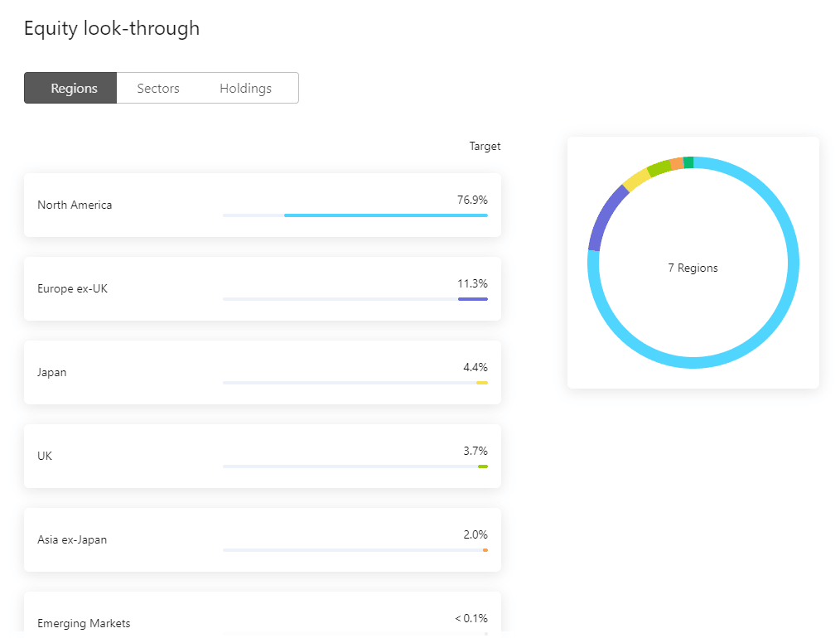
Task: Click the 11.3% value for Europe ex-UK
Action: pos(475,283)
